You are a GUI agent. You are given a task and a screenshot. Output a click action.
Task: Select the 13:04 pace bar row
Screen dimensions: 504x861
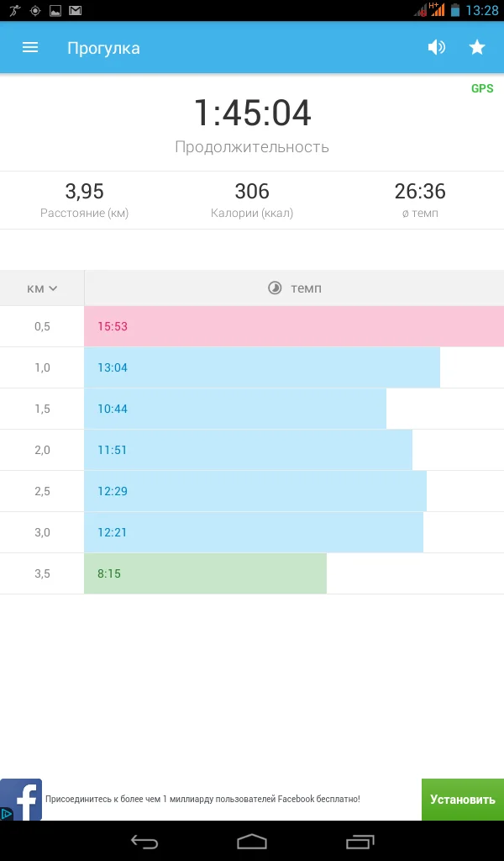tap(262, 367)
